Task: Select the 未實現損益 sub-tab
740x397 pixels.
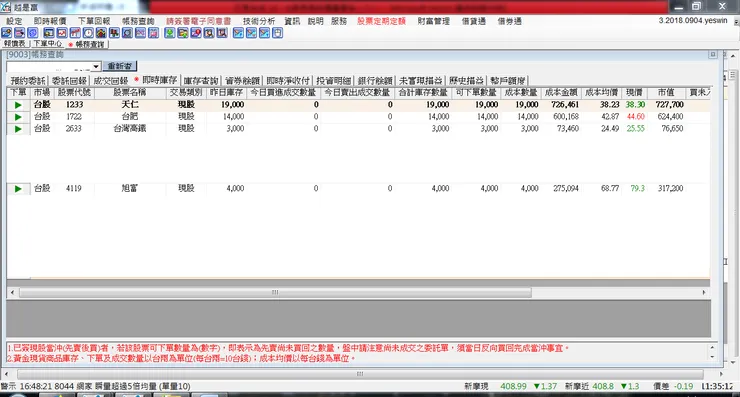Action: (420, 81)
